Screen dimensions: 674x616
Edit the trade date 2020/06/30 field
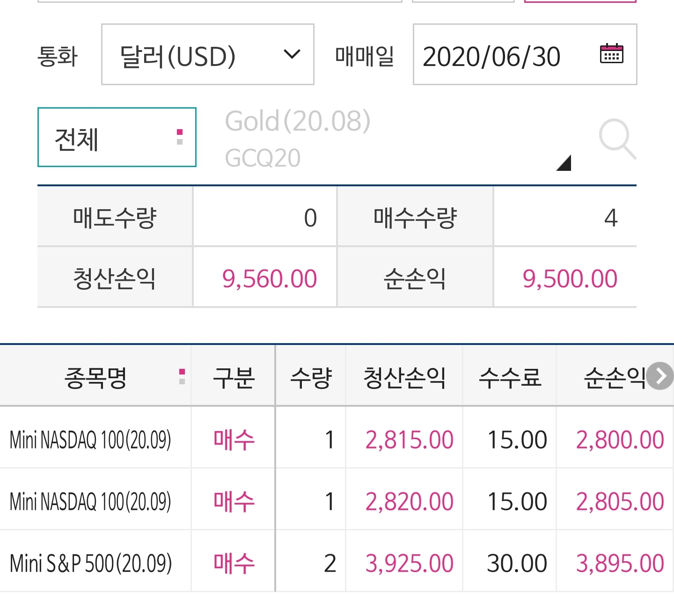tap(525, 54)
